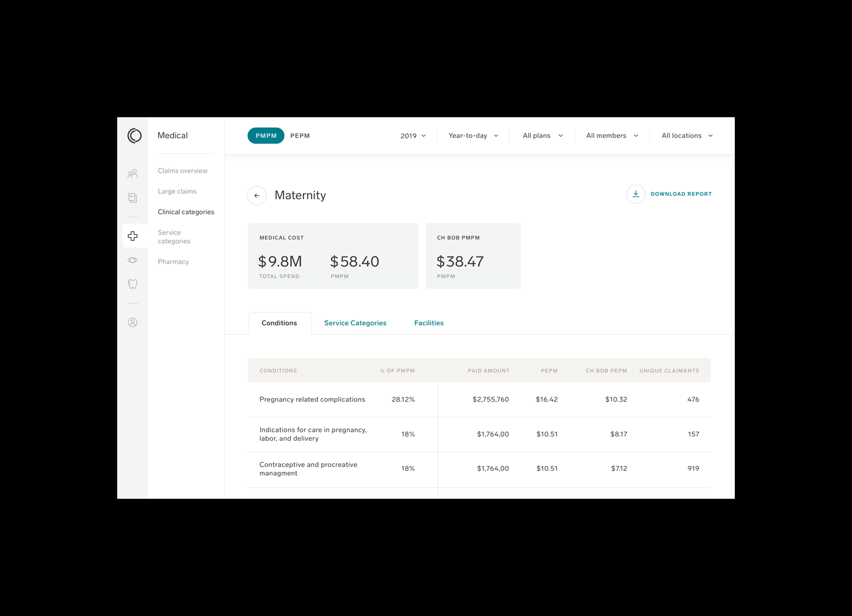Switch to the Facilities tab
Screen dimensions: 852x616
[429, 324]
